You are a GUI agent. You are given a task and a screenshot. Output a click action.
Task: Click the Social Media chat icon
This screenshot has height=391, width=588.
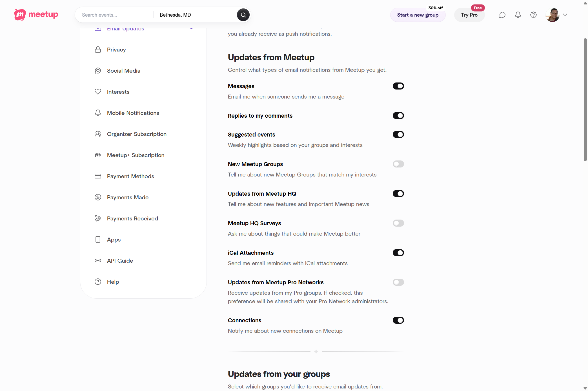98,71
